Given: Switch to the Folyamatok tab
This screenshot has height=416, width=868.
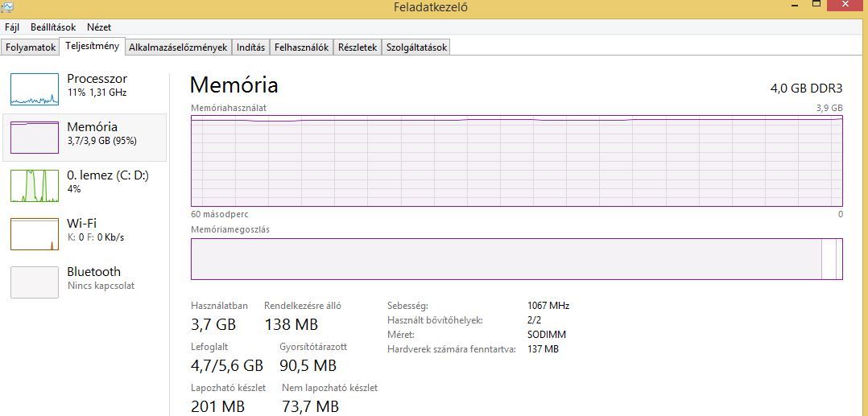Looking at the screenshot, I should point(31,47).
